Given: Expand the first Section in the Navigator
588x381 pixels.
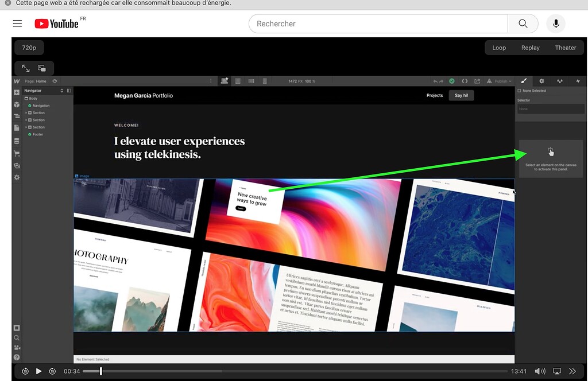Looking at the screenshot, I should [x=26, y=113].
